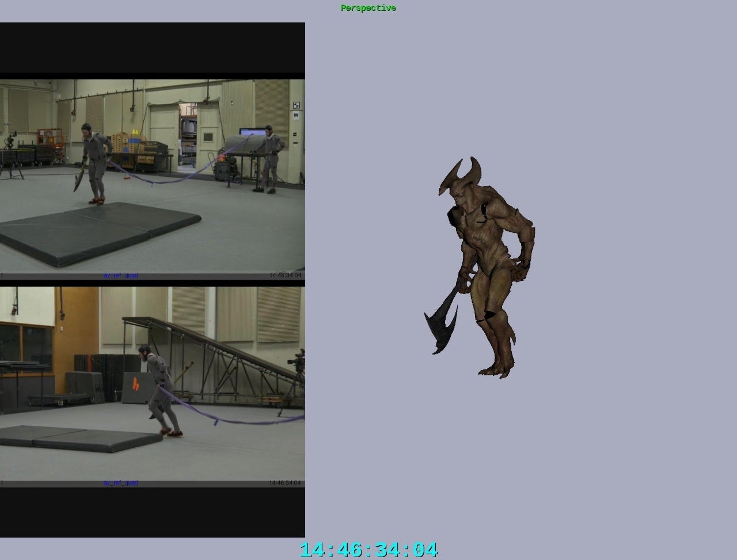Click the large cyan timecode display

[x=368, y=550]
